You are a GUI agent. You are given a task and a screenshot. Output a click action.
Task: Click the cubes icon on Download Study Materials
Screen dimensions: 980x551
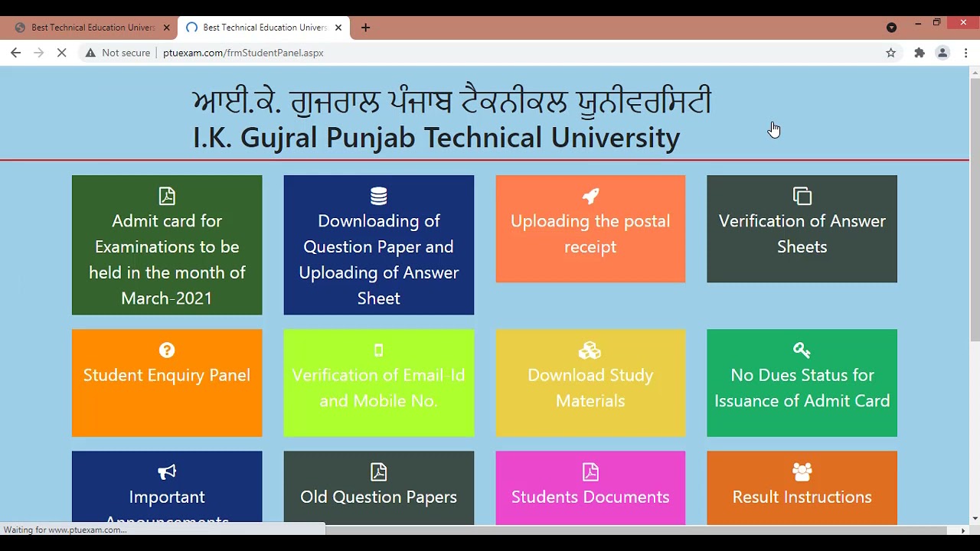coord(590,350)
